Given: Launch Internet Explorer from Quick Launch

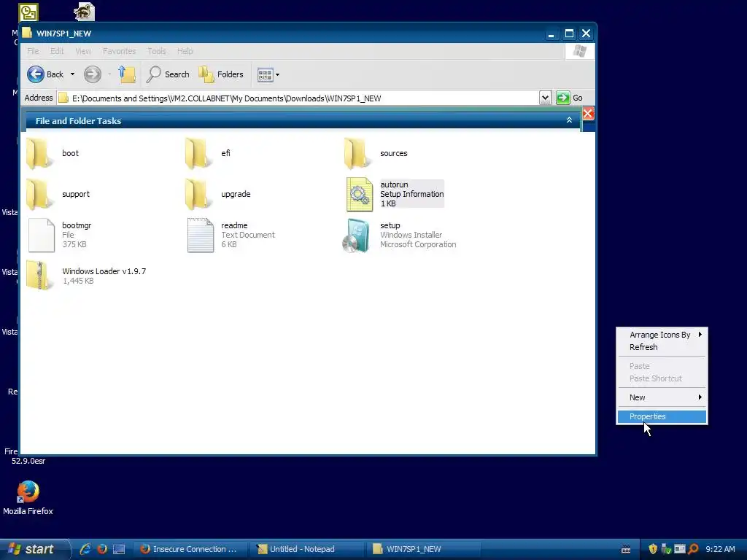Looking at the screenshot, I should (85, 549).
